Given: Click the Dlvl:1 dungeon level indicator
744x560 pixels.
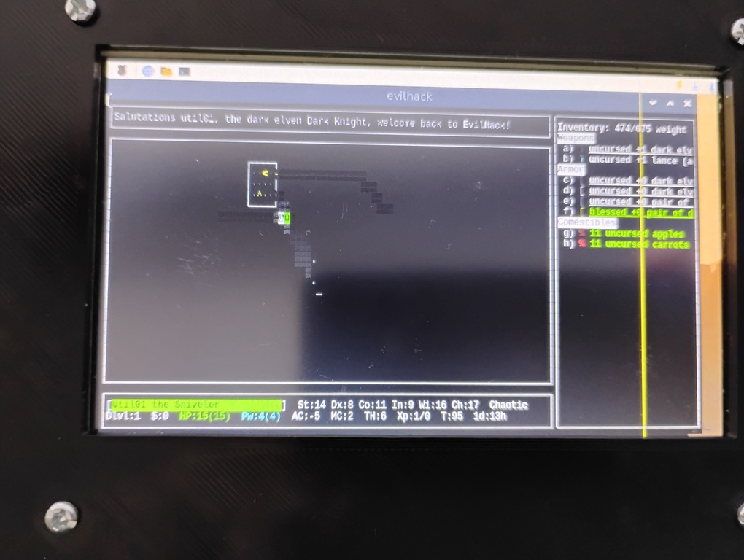Looking at the screenshot, I should (x=123, y=416).
